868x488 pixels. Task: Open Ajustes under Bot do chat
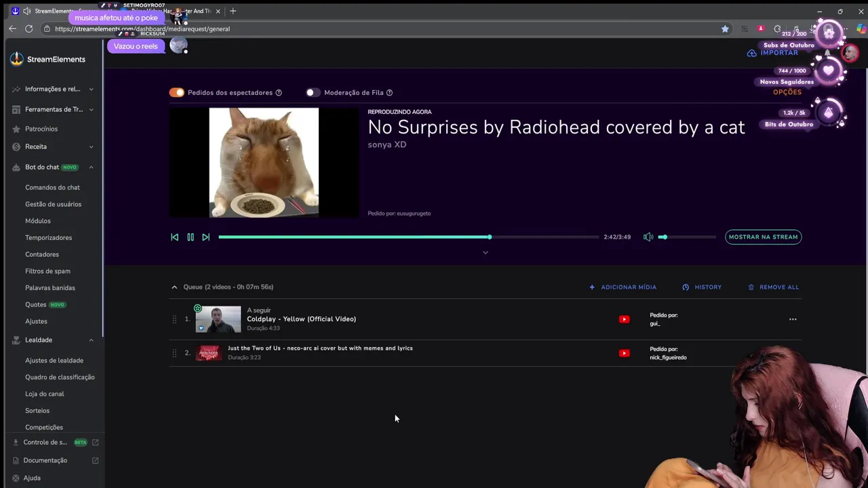36,321
